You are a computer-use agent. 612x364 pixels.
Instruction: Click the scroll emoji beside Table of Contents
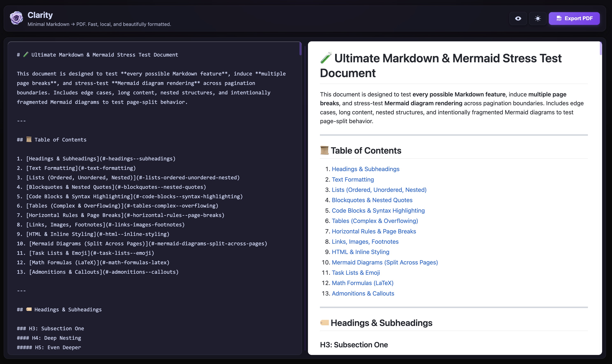[324, 150]
